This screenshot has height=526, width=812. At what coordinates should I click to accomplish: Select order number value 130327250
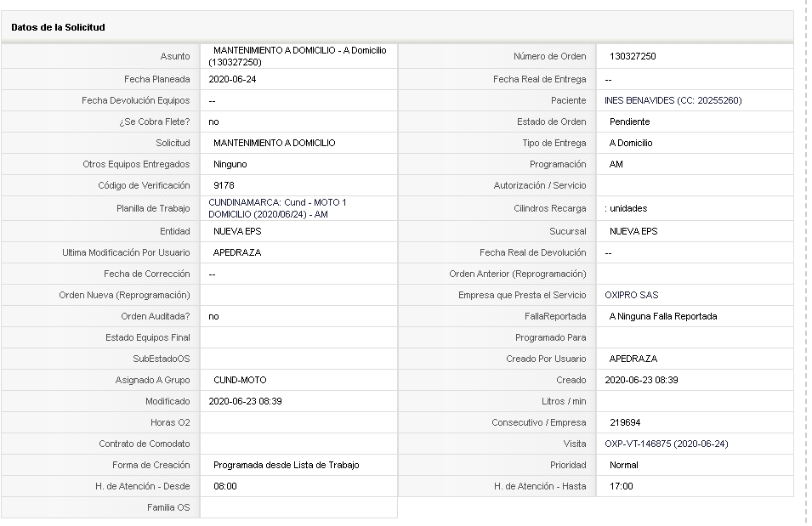(633, 56)
